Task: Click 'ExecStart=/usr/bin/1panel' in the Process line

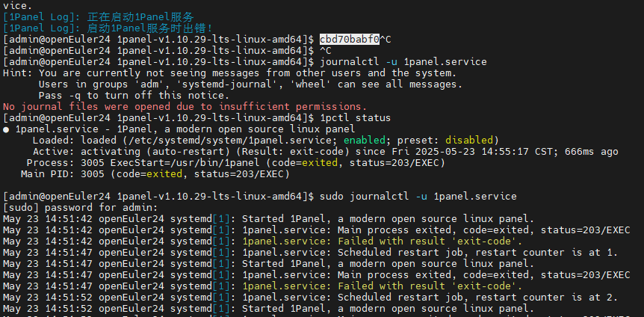Action: 185,163
